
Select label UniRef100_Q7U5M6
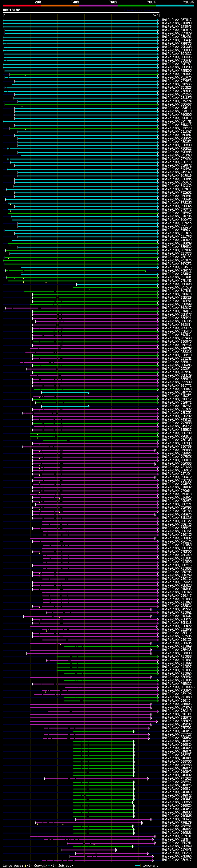click(176, 91)
